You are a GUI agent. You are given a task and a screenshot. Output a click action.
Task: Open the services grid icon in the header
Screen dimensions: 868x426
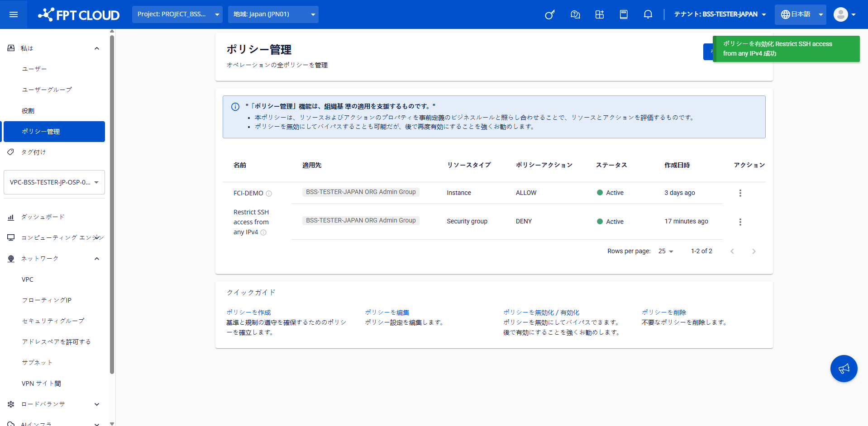pyautogui.click(x=600, y=14)
